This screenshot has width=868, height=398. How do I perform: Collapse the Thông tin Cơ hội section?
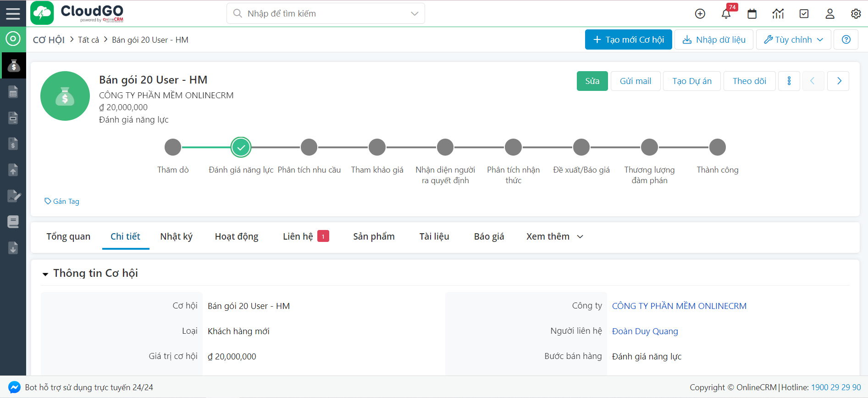[45, 274]
